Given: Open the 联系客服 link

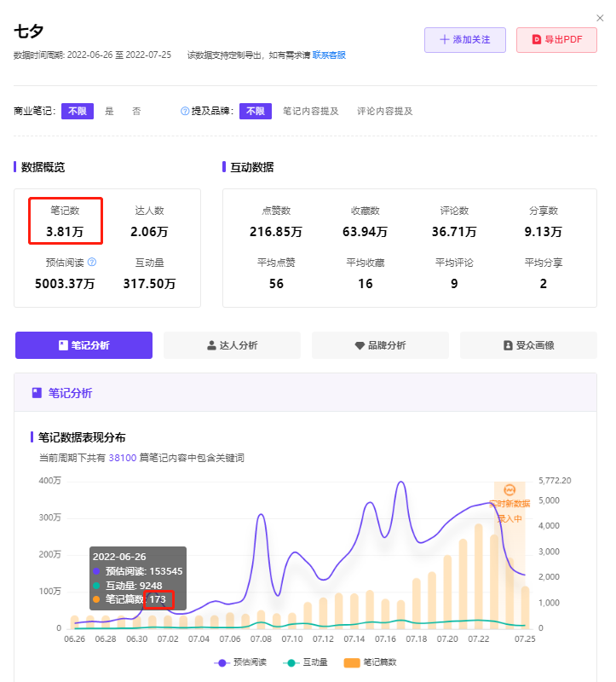Looking at the screenshot, I should click(x=329, y=55).
